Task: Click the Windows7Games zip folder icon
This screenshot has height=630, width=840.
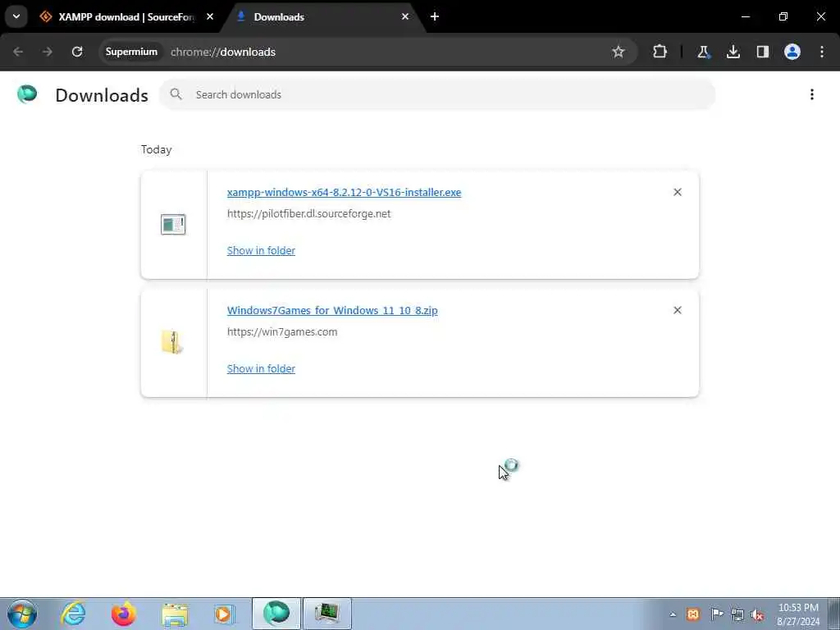Action: coord(172,342)
